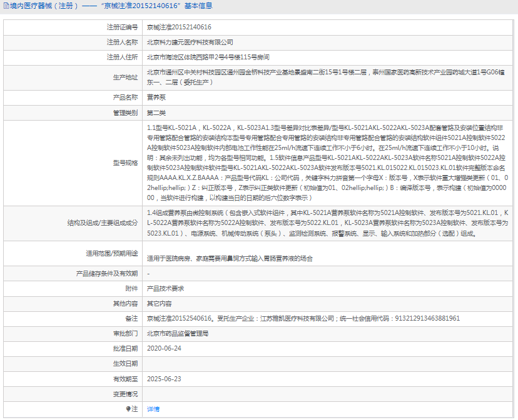Click the 产品储存条件及有效期 label

click(107, 274)
